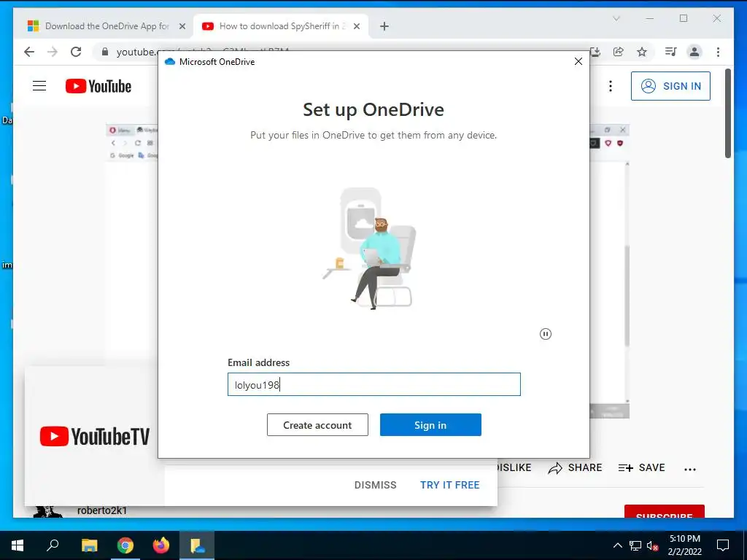Click the Create account button

click(x=317, y=425)
